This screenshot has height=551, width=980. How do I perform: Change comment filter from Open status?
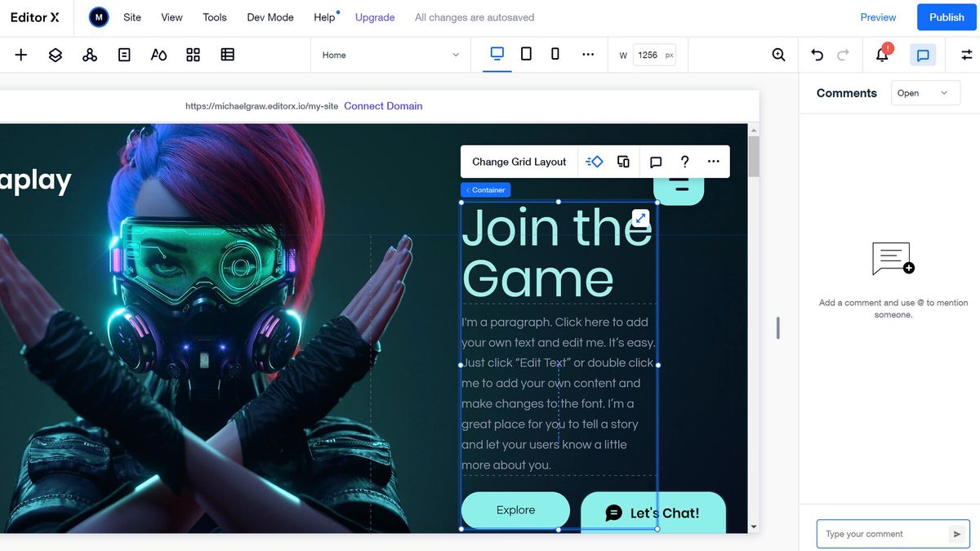925,92
